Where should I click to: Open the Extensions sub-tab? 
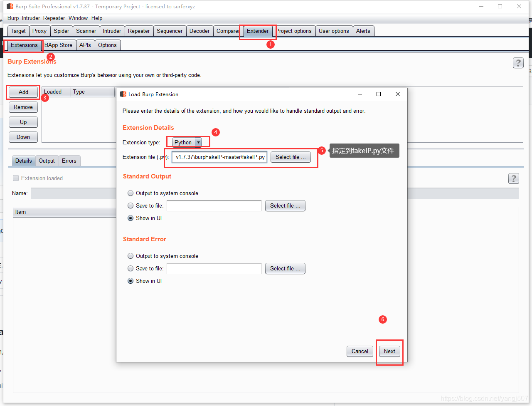pos(24,45)
